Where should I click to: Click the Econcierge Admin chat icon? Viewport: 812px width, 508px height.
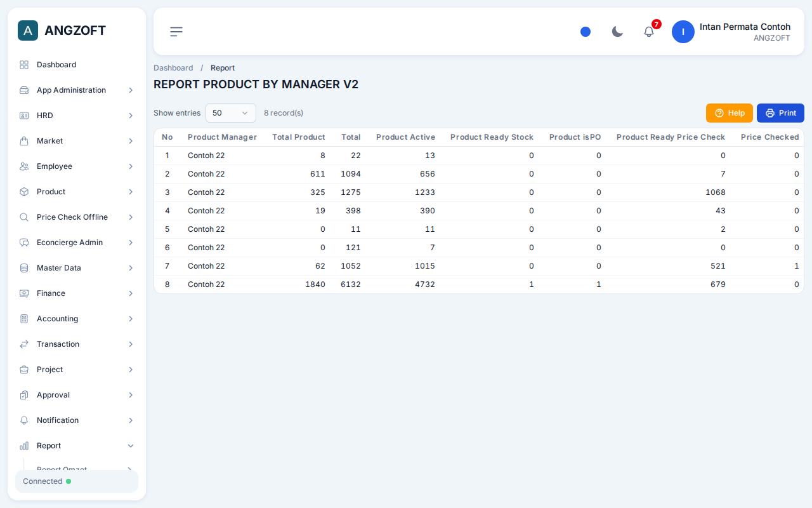coord(24,243)
